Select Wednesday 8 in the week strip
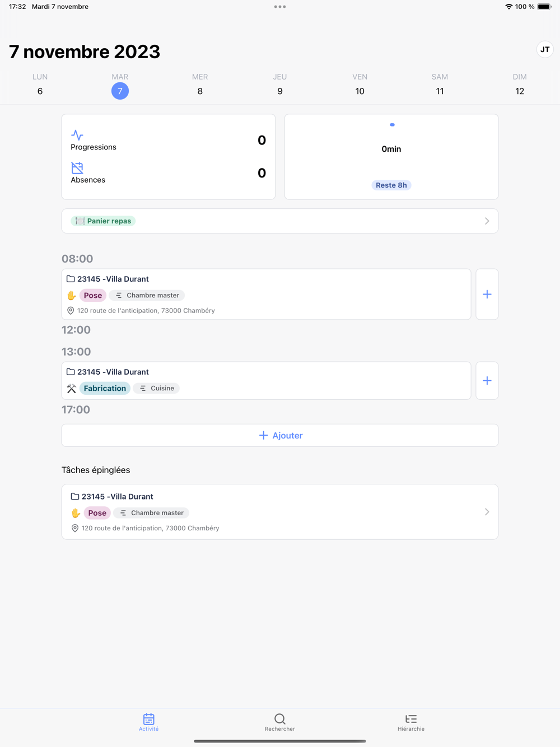The height and width of the screenshot is (747, 560). click(200, 91)
